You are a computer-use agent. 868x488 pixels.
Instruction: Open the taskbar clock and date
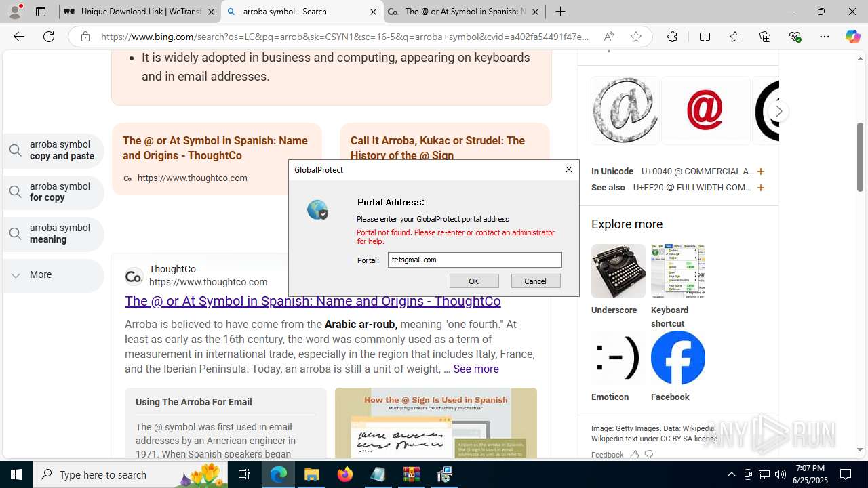point(810,474)
